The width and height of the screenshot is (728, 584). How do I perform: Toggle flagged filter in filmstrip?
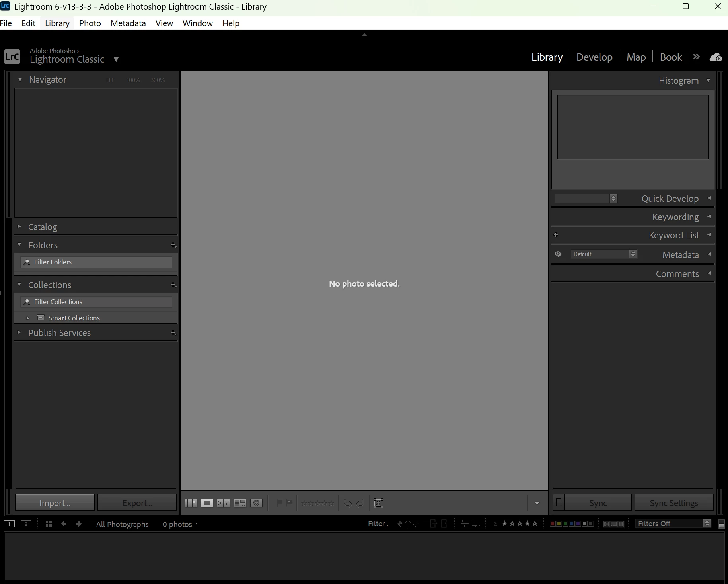pos(400,524)
